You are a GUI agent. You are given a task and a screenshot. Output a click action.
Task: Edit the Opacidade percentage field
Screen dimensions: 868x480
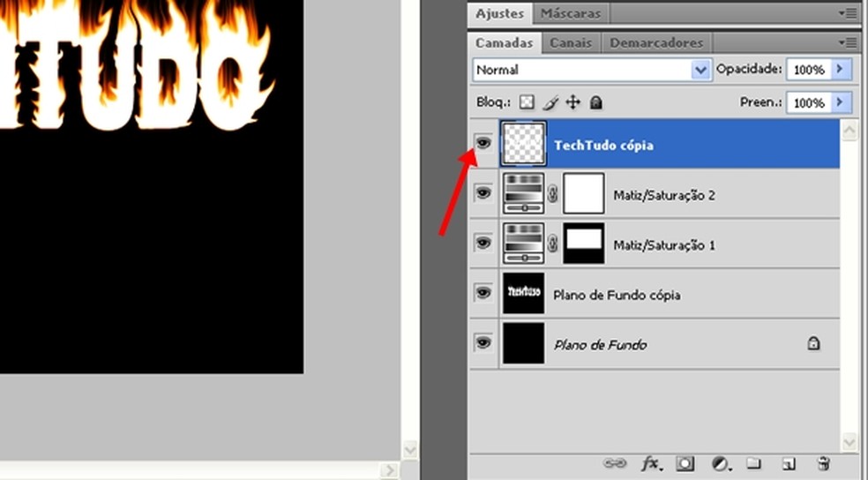(809, 69)
